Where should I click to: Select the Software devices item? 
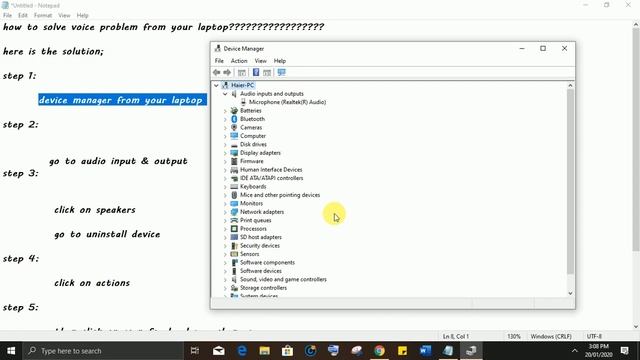(x=260, y=271)
